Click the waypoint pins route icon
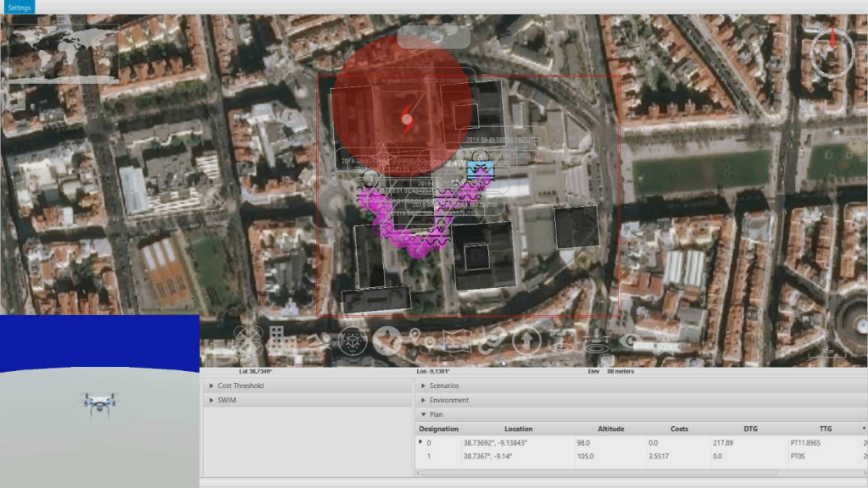Viewport: 868px width, 488px height. pyautogui.click(x=421, y=340)
